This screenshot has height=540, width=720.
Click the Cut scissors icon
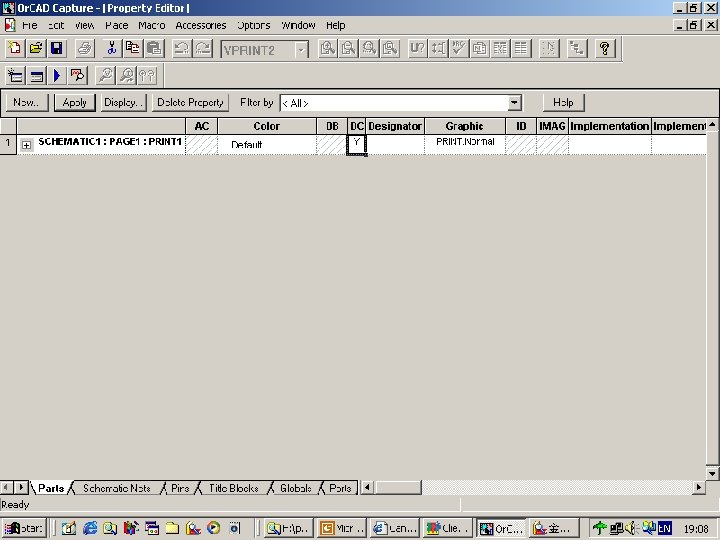point(112,48)
